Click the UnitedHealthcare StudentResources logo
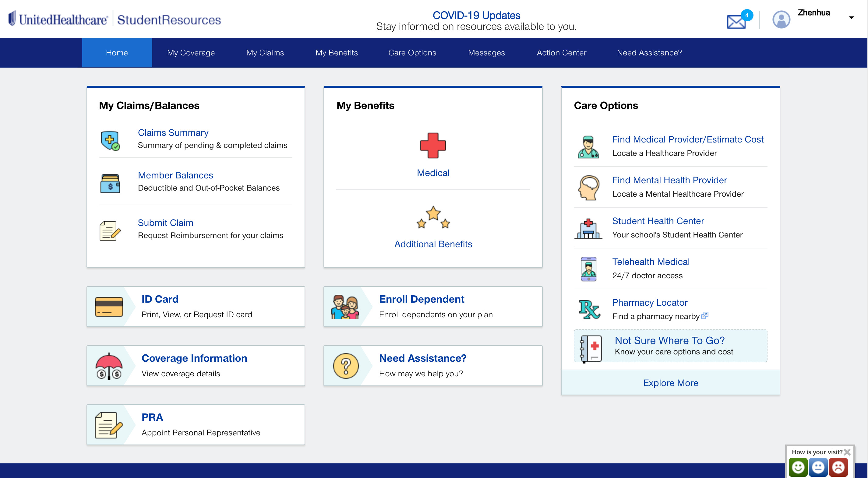 115,19
